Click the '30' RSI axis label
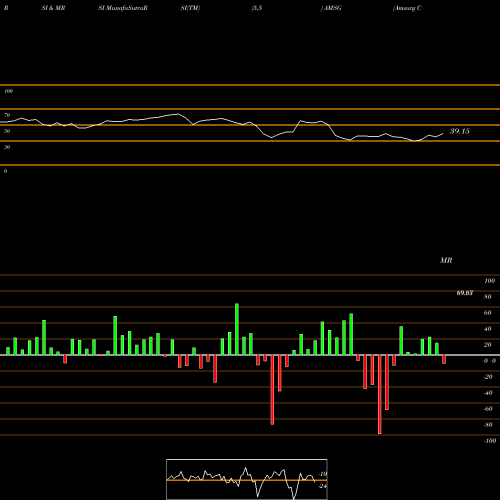Screen dimensions: 500x500 click(7, 147)
